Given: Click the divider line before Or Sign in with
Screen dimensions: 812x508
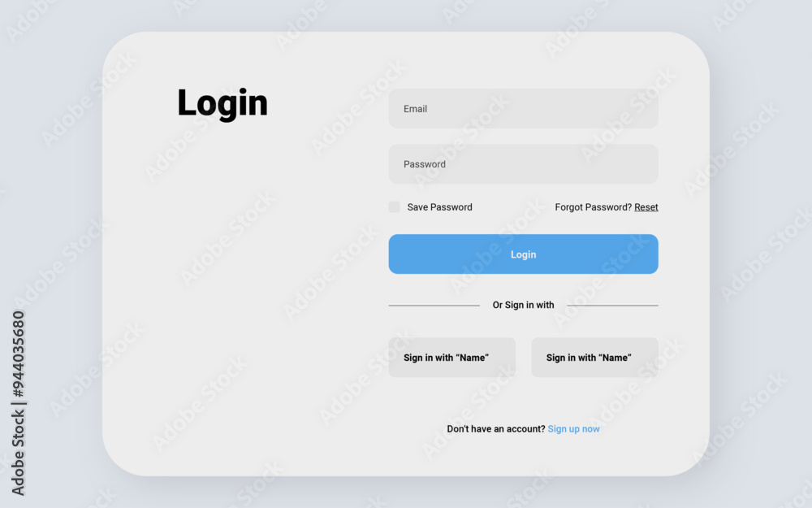Looking at the screenshot, I should point(434,306).
